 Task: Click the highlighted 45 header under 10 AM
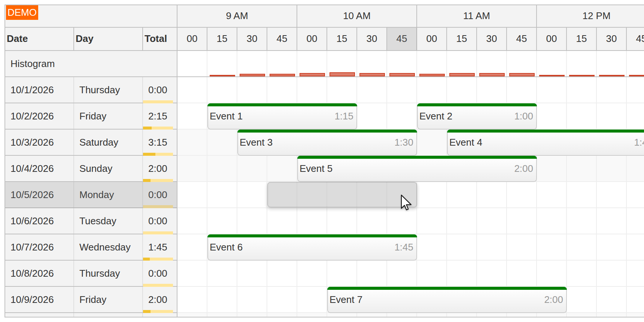coord(402,39)
